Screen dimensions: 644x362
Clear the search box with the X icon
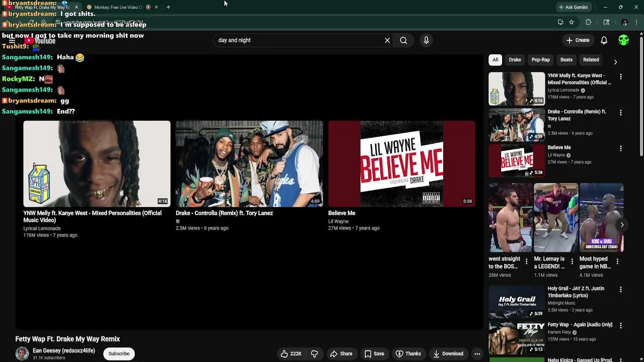387,40
